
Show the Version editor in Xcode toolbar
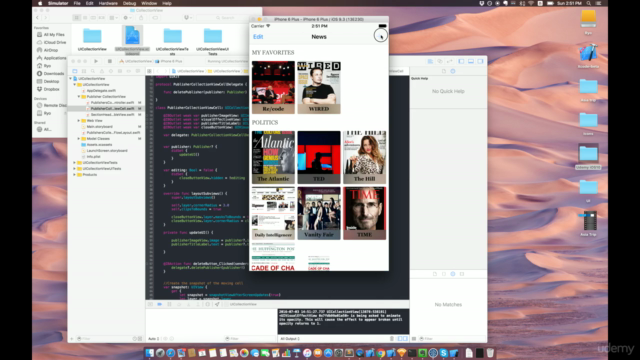click(x=449, y=61)
